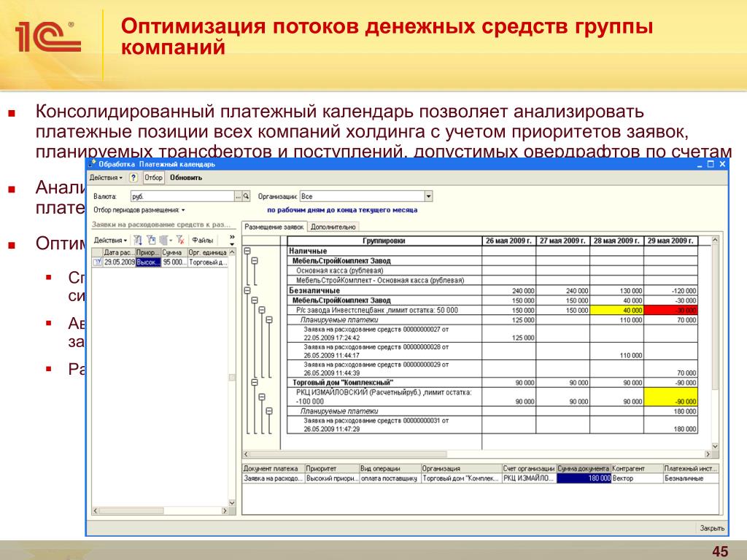The image size is (747, 560).
Task: Open the top Действия menu next to help
Action: 106,178
